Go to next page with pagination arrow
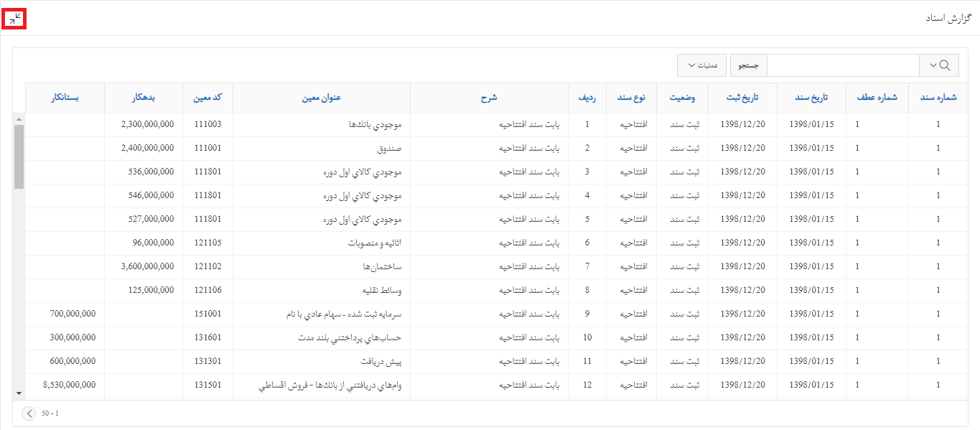The height and width of the screenshot is (430, 980). point(29,413)
